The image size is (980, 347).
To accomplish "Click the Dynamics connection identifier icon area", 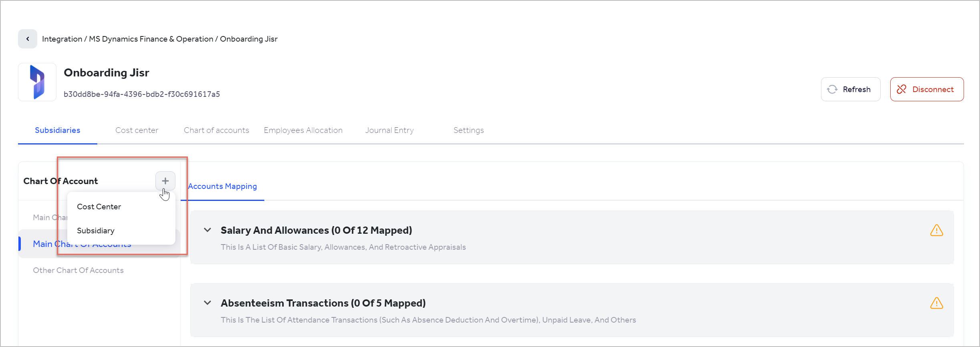I will [x=142, y=94].
